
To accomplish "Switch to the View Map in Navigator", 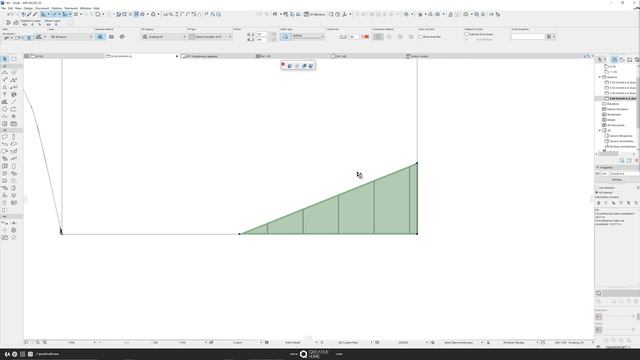I will click(x=622, y=60).
